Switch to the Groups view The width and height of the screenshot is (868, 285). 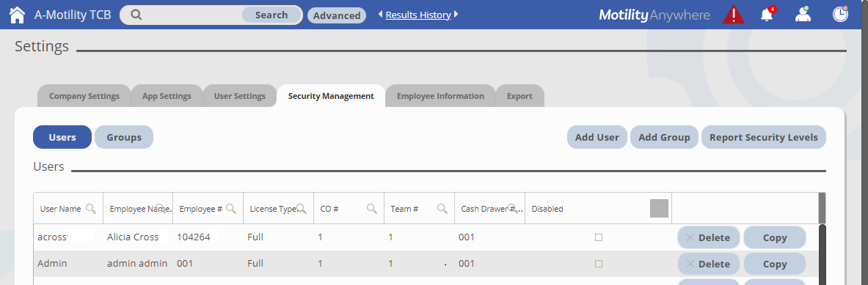(124, 137)
